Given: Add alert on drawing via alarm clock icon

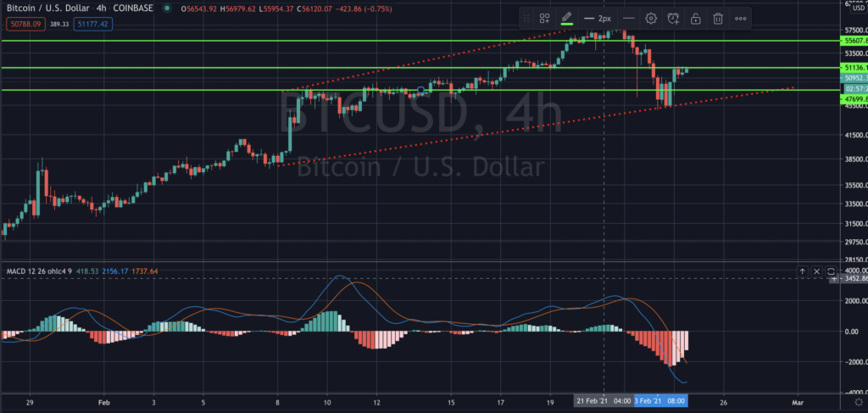Looking at the screenshot, I should coord(673,19).
